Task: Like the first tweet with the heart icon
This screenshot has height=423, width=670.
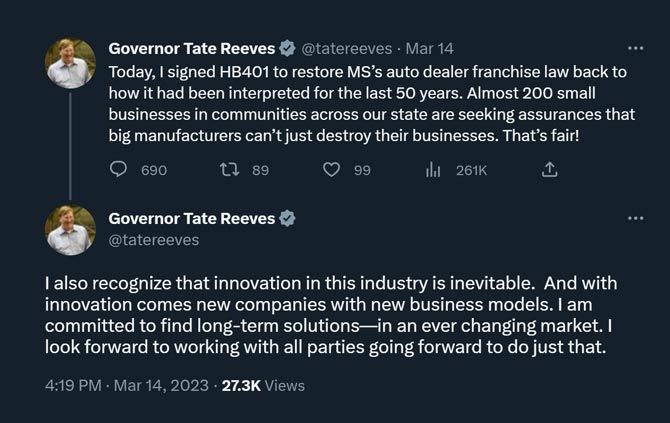Action: point(332,170)
